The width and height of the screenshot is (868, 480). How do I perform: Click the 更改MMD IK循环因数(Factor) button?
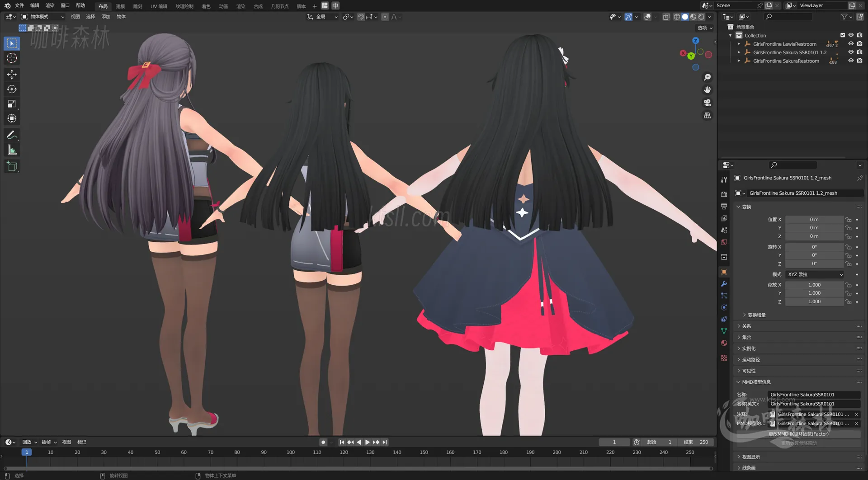point(798,433)
